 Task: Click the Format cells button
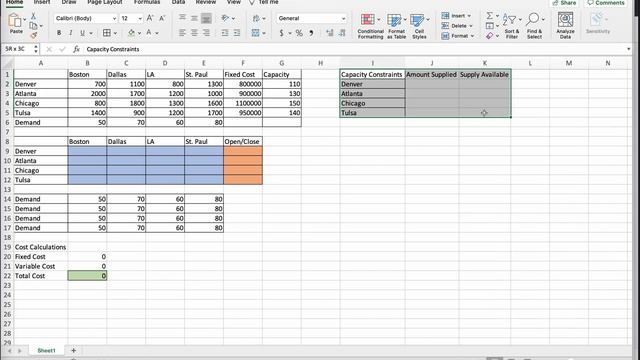point(458,36)
